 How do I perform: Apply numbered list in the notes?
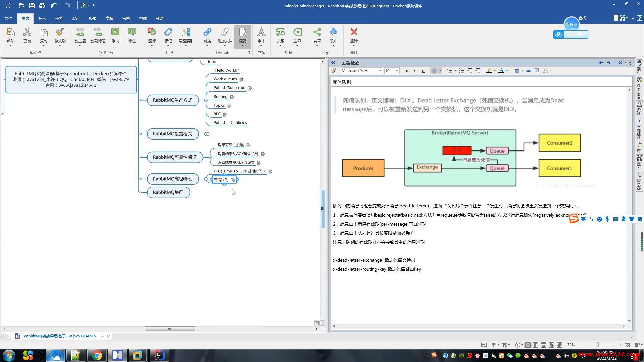coord(450,71)
